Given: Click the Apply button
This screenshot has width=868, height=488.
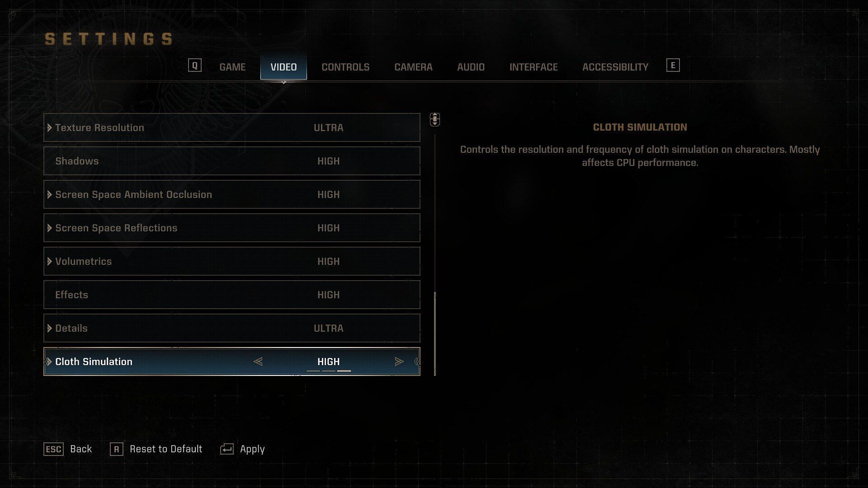Looking at the screenshot, I should pyautogui.click(x=251, y=449).
